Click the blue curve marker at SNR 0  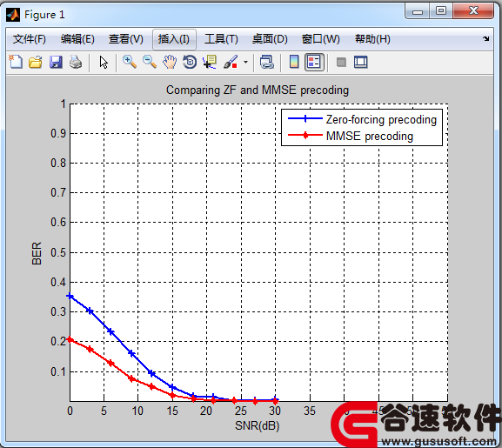[x=70, y=297]
